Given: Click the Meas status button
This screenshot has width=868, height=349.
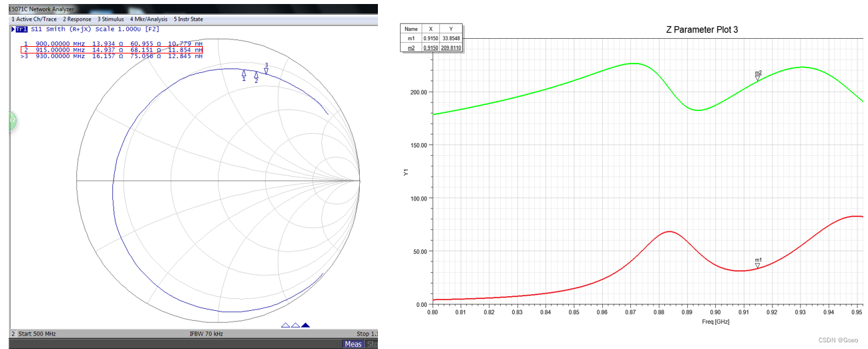Looking at the screenshot, I should click(x=353, y=344).
